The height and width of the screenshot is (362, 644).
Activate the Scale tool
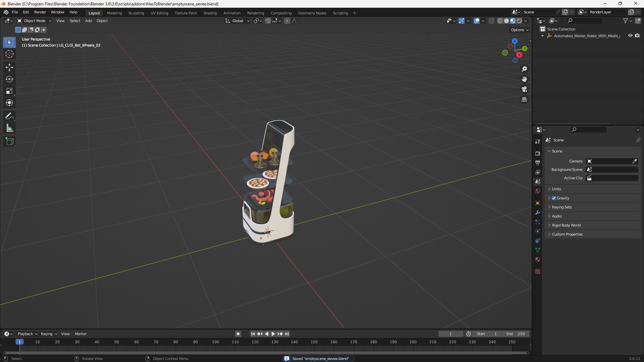click(x=9, y=91)
